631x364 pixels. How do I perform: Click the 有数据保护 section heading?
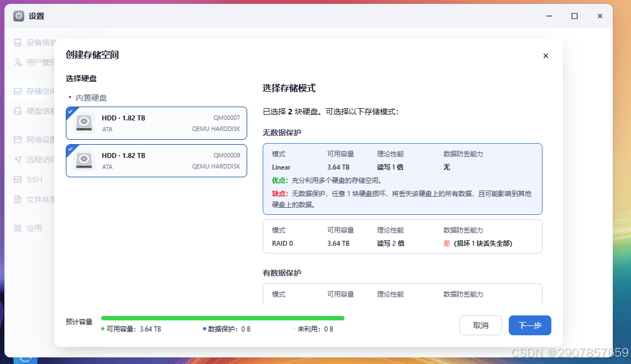(281, 273)
